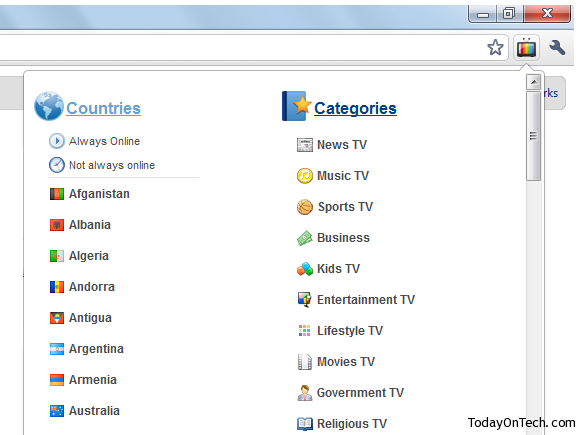Image resolution: width=580 pixels, height=435 pixels.
Task: Click the Categories star book icon
Action: click(x=296, y=106)
